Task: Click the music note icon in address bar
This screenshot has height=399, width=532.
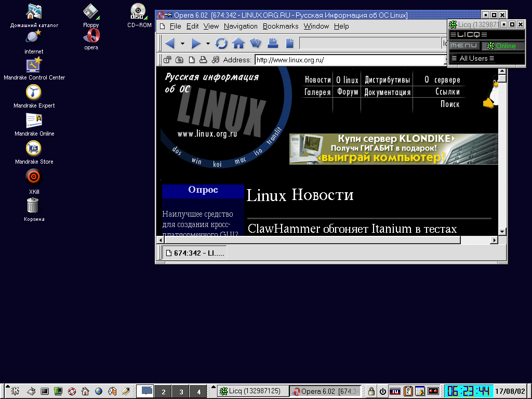Action: pyautogui.click(x=215, y=60)
